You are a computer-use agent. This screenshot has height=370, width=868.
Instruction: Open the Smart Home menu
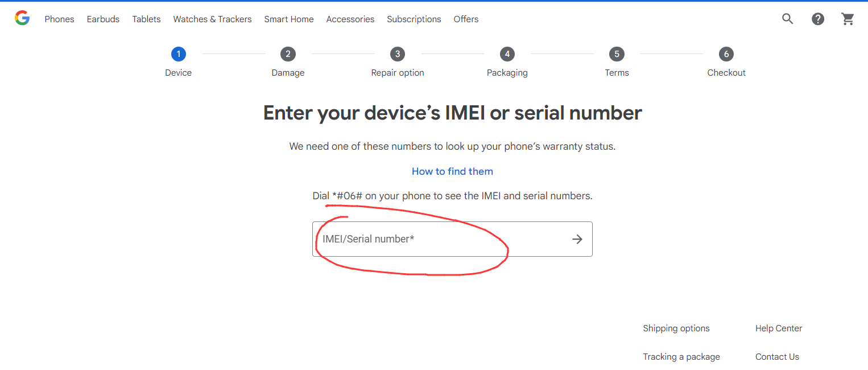(x=289, y=19)
